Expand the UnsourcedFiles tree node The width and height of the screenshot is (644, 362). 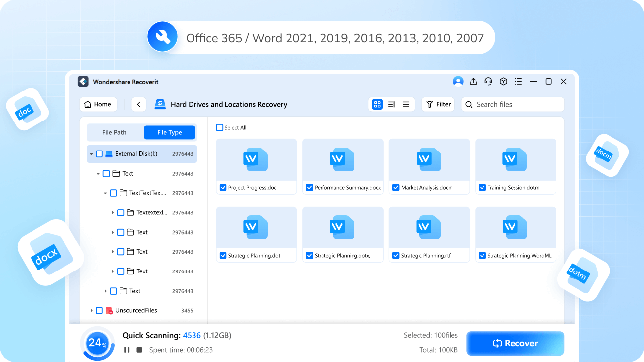[x=91, y=311]
